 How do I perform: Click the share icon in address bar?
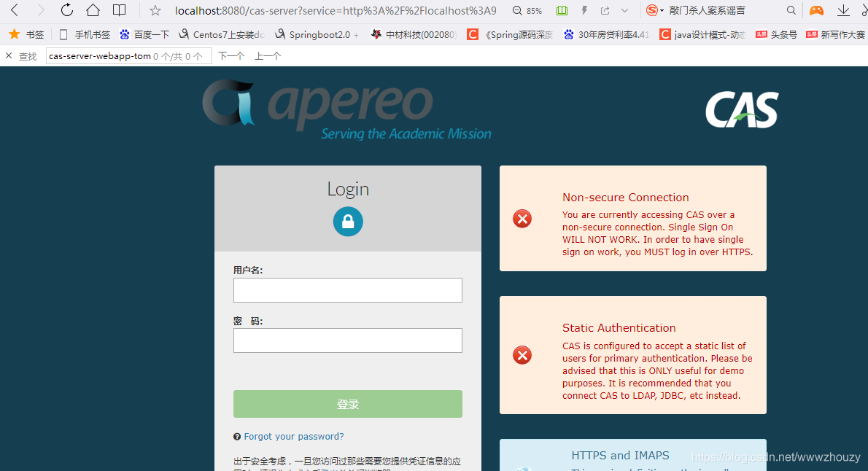click(605, 10)
